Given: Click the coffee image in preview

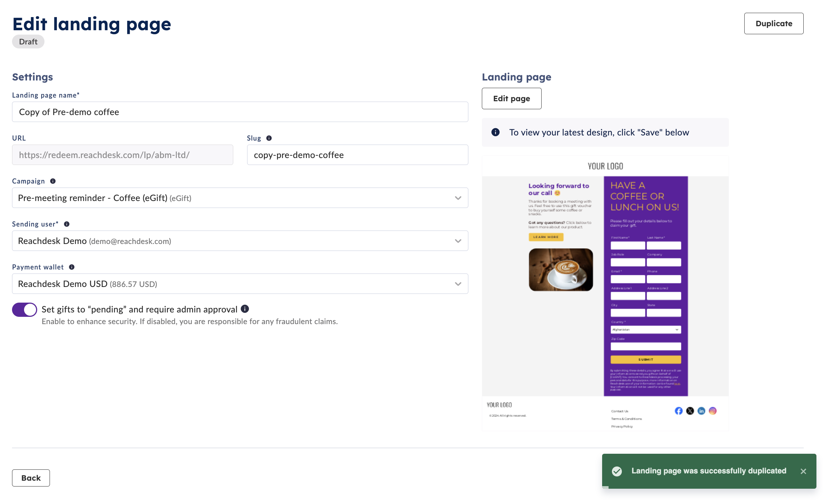Looking at the screenshot, I should point(561,269).
